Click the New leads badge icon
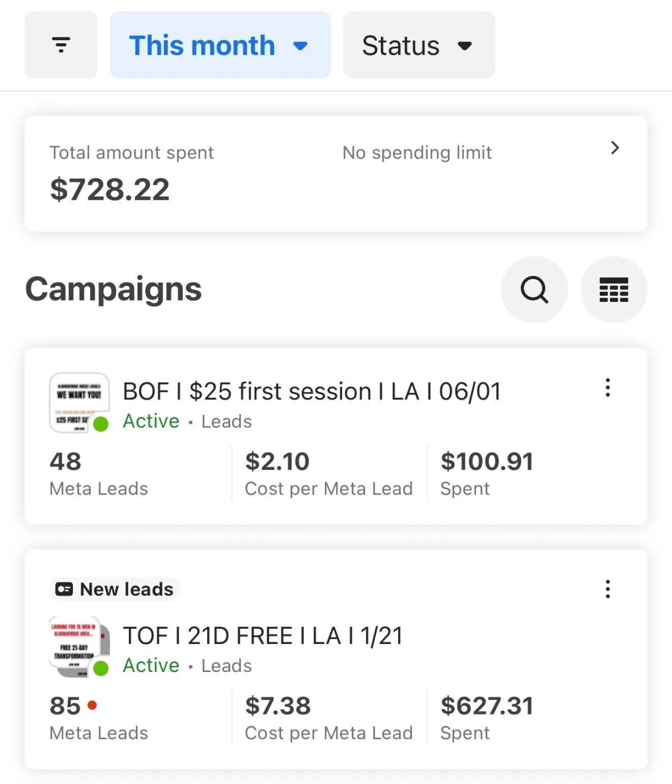Image resolution: width=672 pixels, height=784 pixels. tap(64, 589)
